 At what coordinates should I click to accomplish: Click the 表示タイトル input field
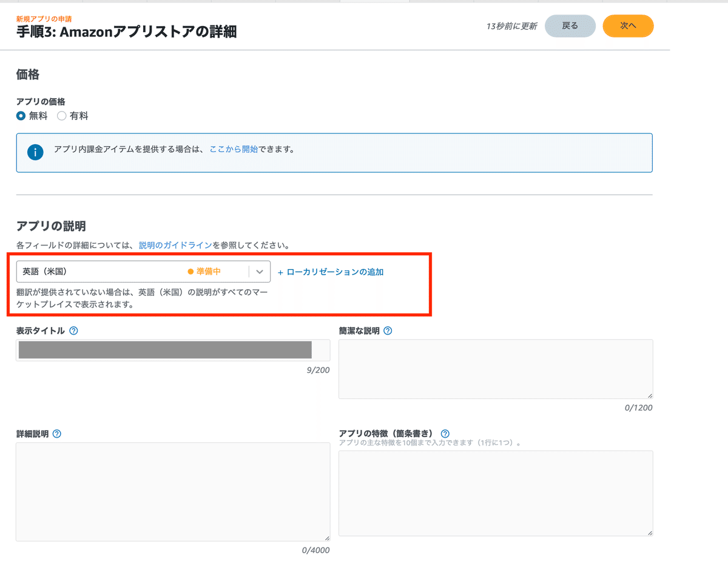tap(173, 350)
